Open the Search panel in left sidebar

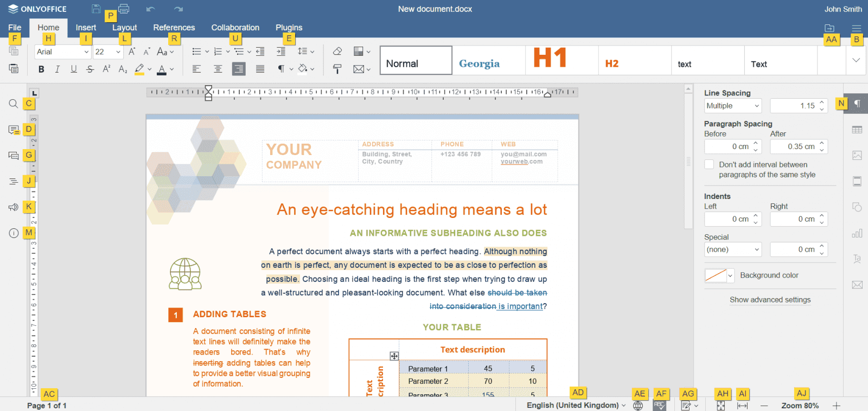(14, 104)
